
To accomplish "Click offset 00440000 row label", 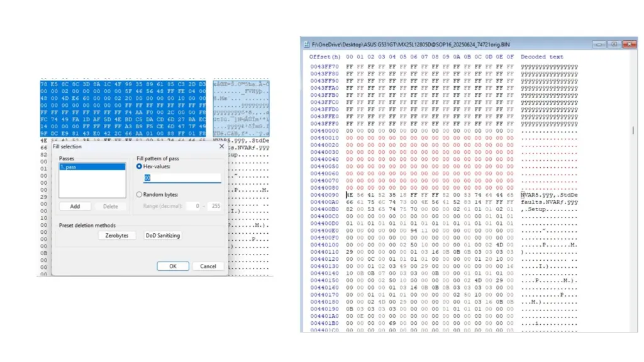I will (x=325, y=131).
